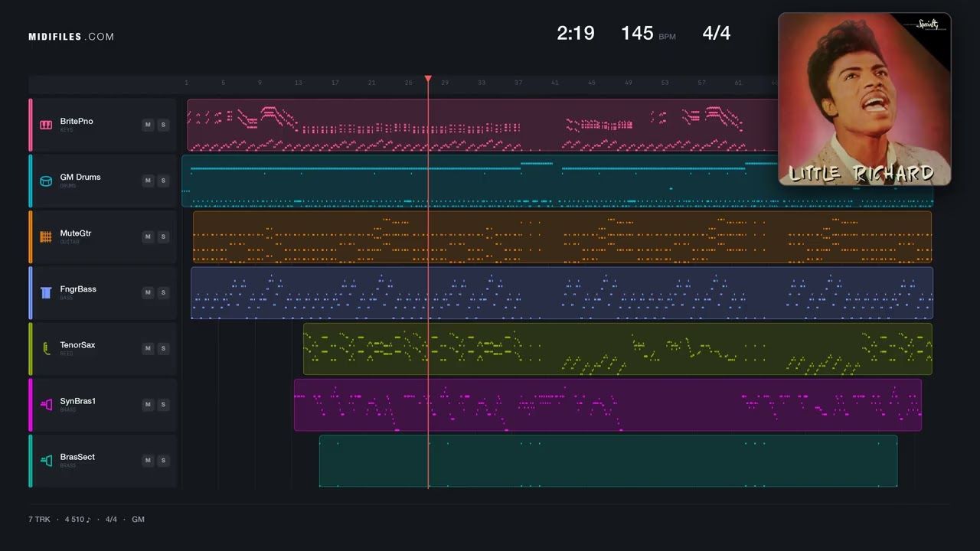Click the pink BritePno track color strip
The width and height of the screenshot is (980, 551).
(x=31, y=125)
